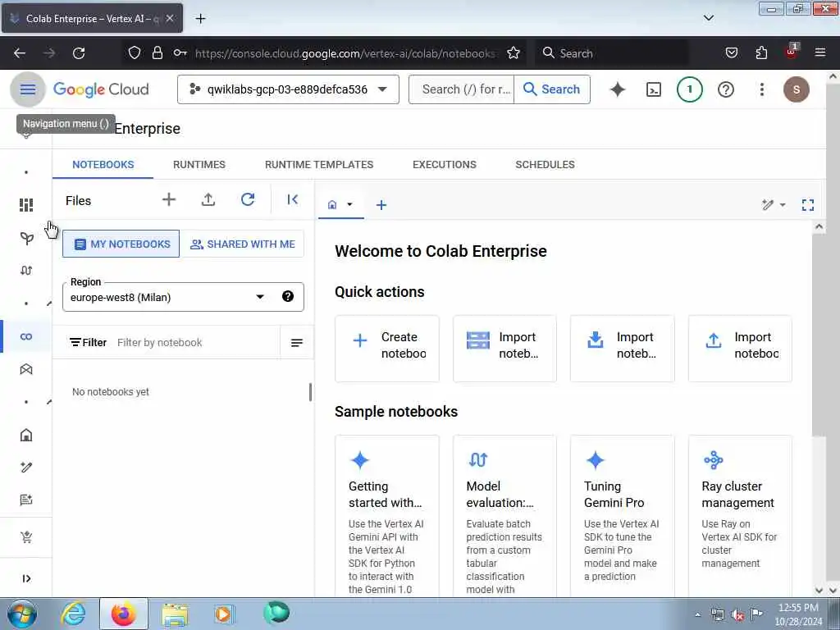Open the building-shaped icon in sidebar

coord(26,435)
